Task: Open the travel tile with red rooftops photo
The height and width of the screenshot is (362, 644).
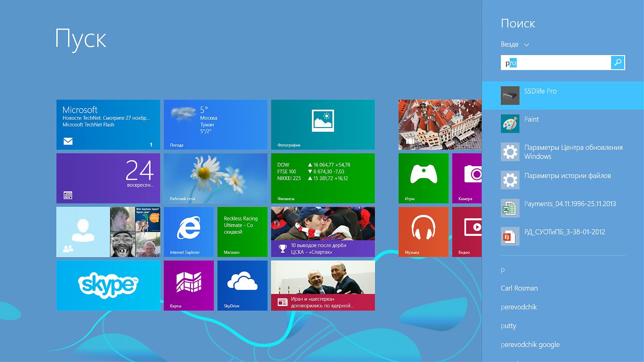Action: coord(440,125)
